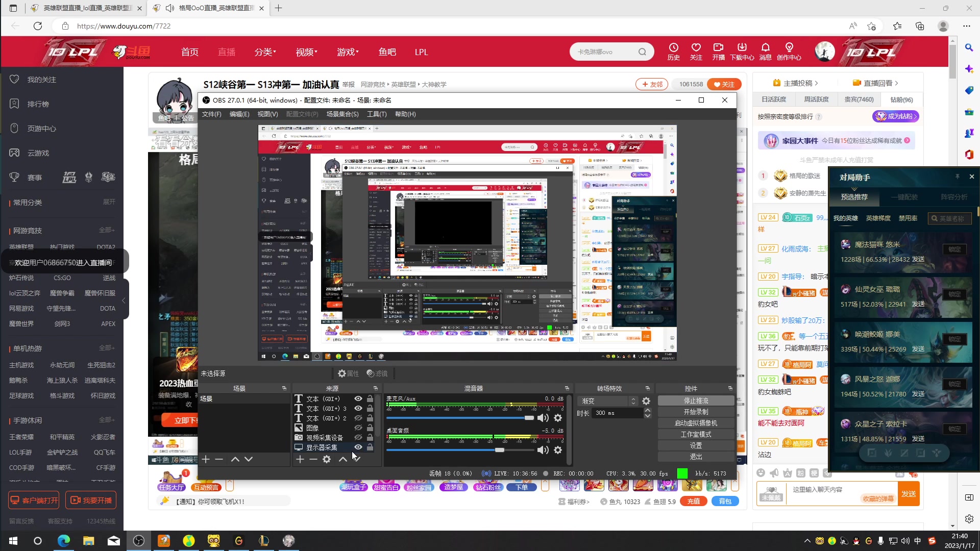This screenshot has width=980, height=551.
Task: Expand 网游竞技 category with 全部+
Action: pyautogui.click(x=107, y=230)
